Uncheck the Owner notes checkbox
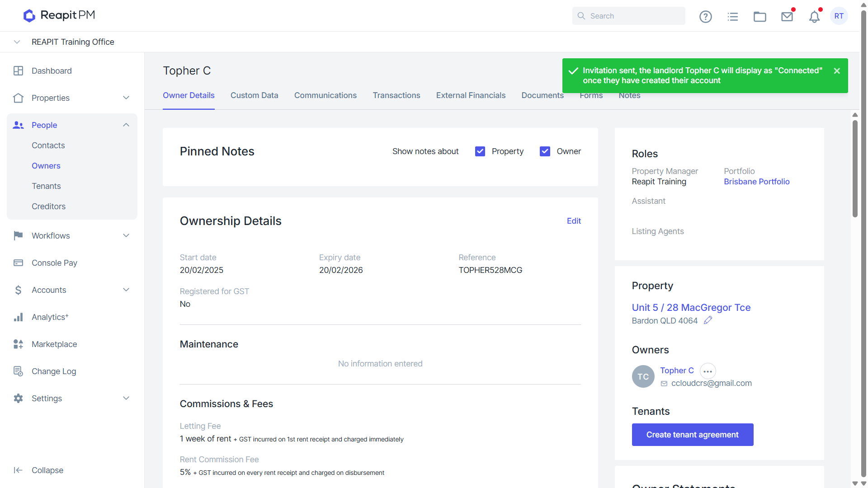This screenshot has height=488, width=868. click(x=545, y=151)
